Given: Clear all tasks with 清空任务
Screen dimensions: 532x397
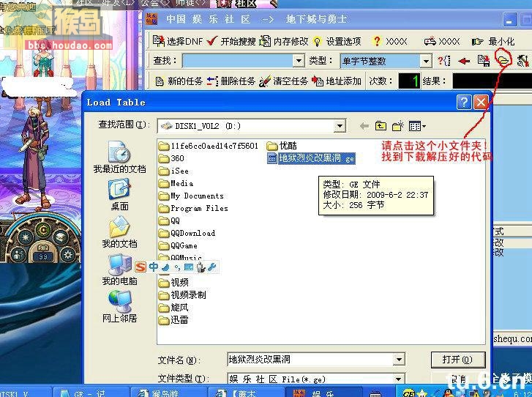Looking at the screenshot, I should [283, 81].
